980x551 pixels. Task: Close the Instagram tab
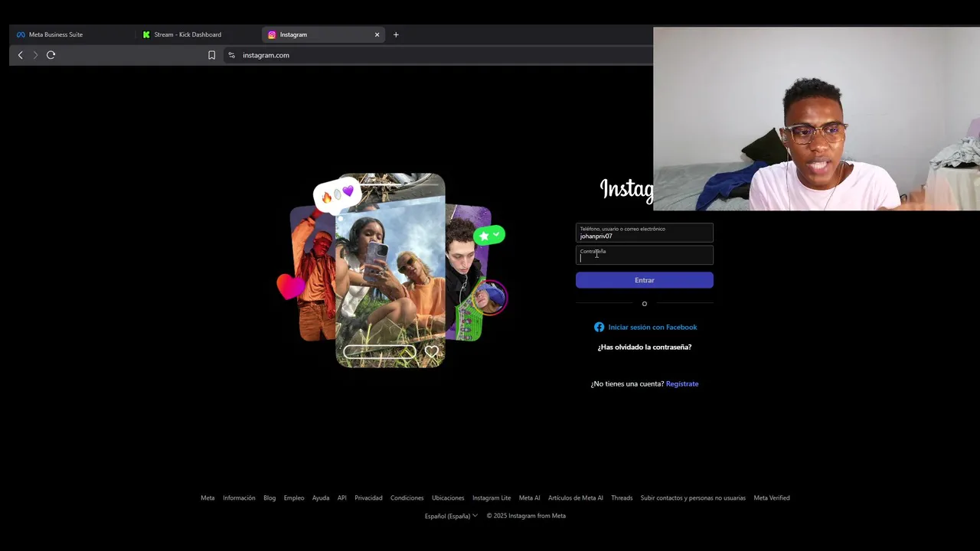pyautogui.click(x=377, y=34)
